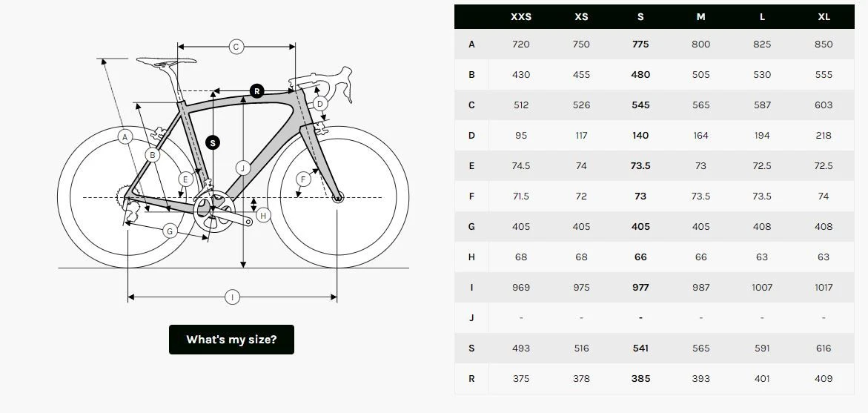Screen dimensions: 868x413
Task: Click the circled E marker near the seat tube
Action: [x=185, y=179]
